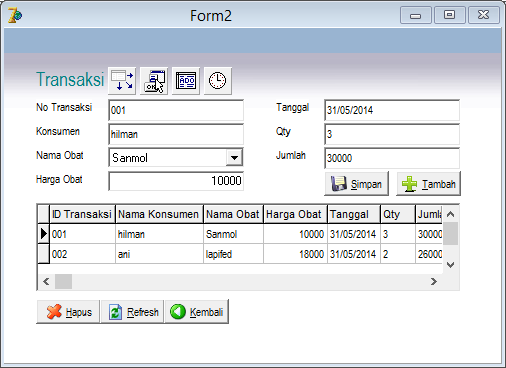Click the clock timer icon
Image resolution: width=506 pixels, height=368 pixels.
tap(218, 81)
